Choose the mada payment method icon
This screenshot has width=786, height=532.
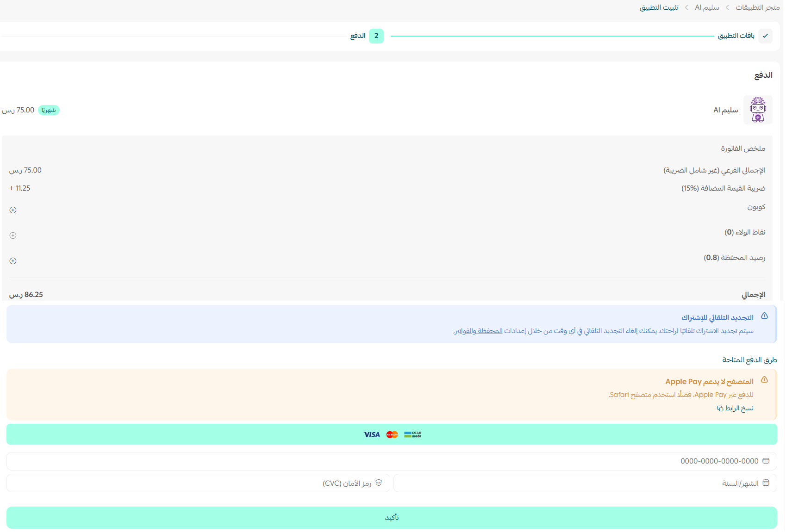(412, 434)
